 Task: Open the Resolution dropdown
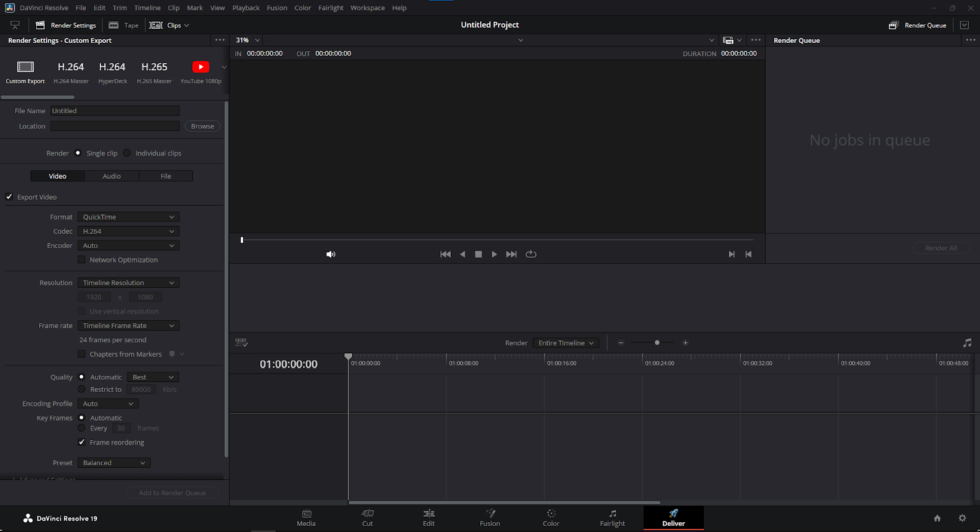point(129,283)
